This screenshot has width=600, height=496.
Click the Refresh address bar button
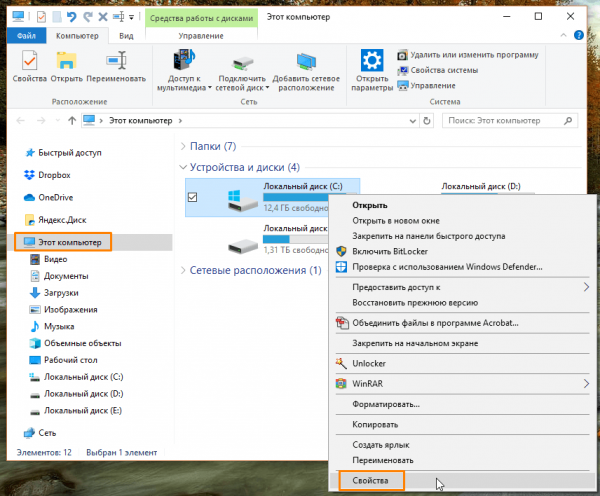[427, 121]
